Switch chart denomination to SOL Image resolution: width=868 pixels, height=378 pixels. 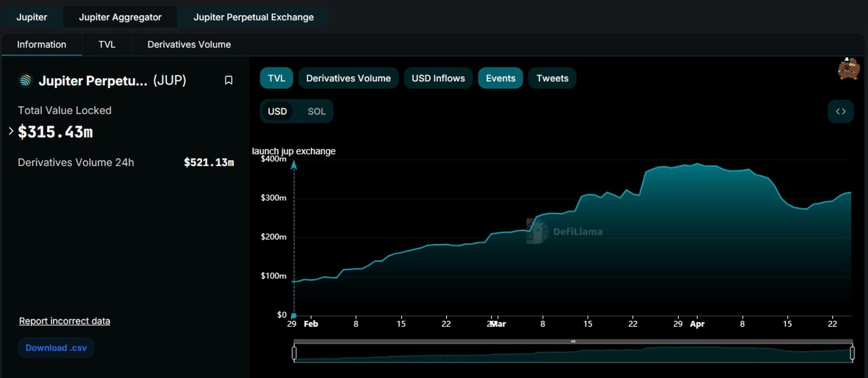pyautogui.click(x=317, y=111)
